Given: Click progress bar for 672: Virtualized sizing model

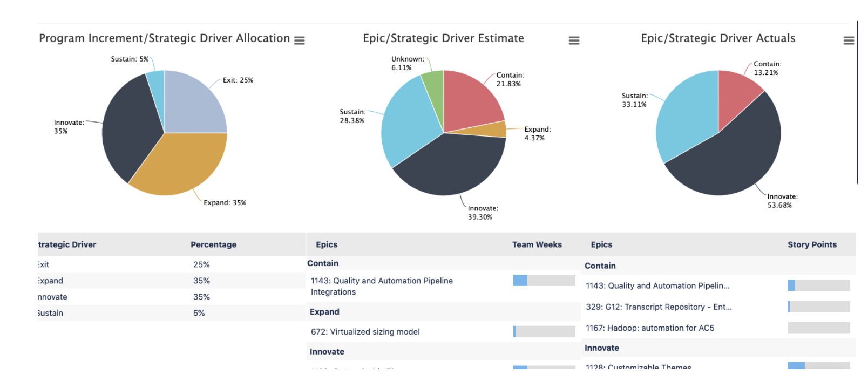Looking at the screenshot, I should 544,331.
